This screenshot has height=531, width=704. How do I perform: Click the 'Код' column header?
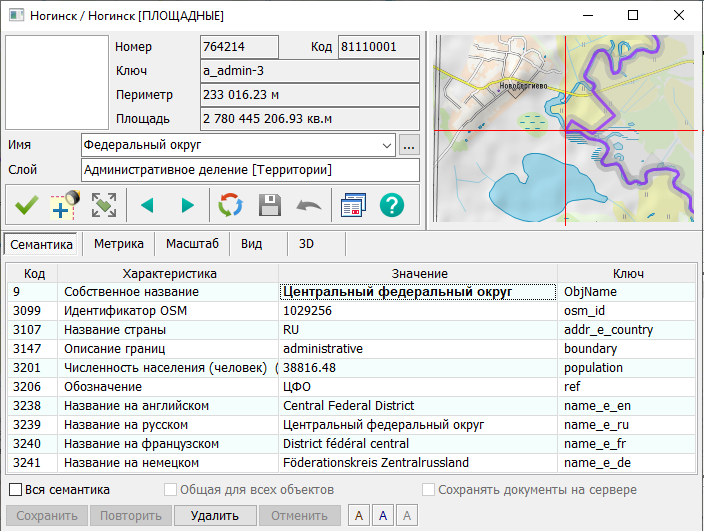coord(34,273)
